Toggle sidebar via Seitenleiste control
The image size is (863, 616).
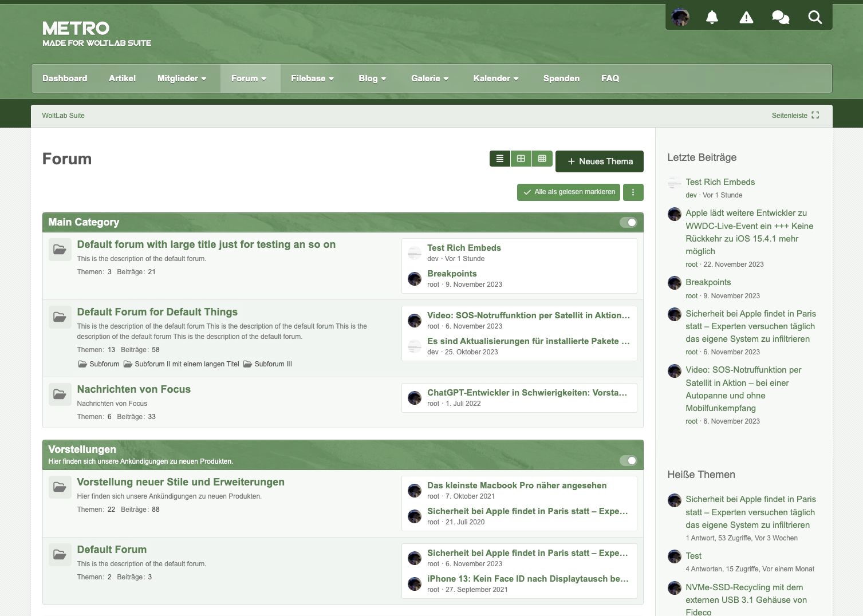[795, 116]
